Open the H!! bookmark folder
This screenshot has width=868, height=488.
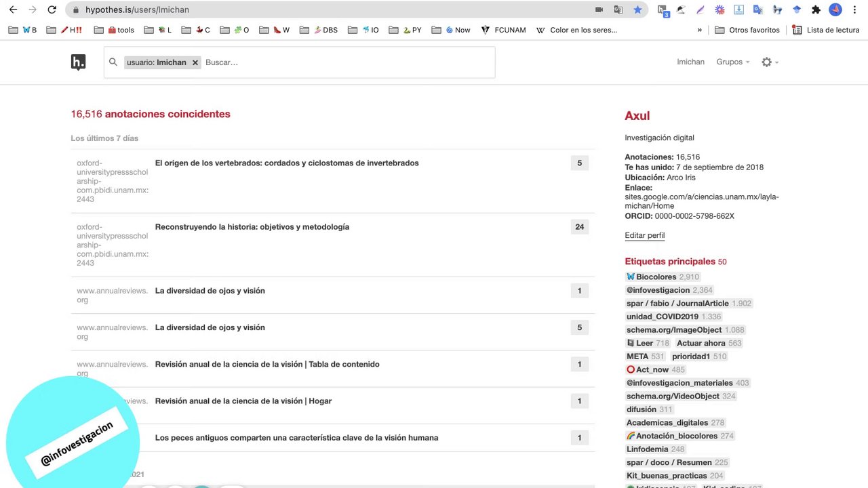tap(64, 30)
